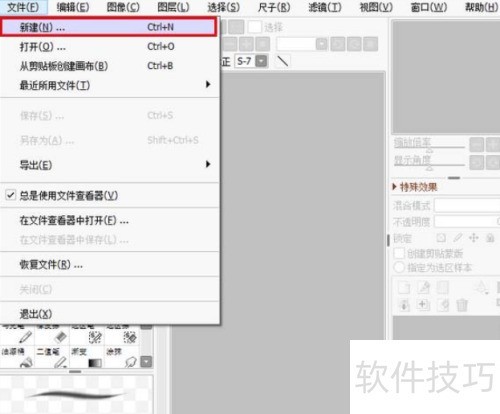Click the delete layer trash icon
Viewport: 500px width, 414px height.
point(462,305)
